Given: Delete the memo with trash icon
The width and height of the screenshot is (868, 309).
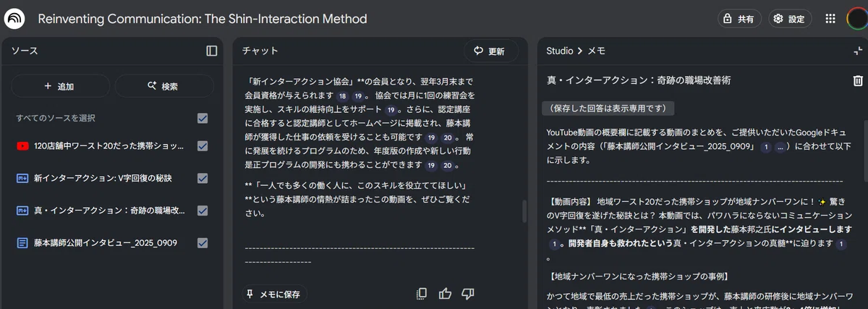Looking at the screenshot, I should [x=858, y=80].
